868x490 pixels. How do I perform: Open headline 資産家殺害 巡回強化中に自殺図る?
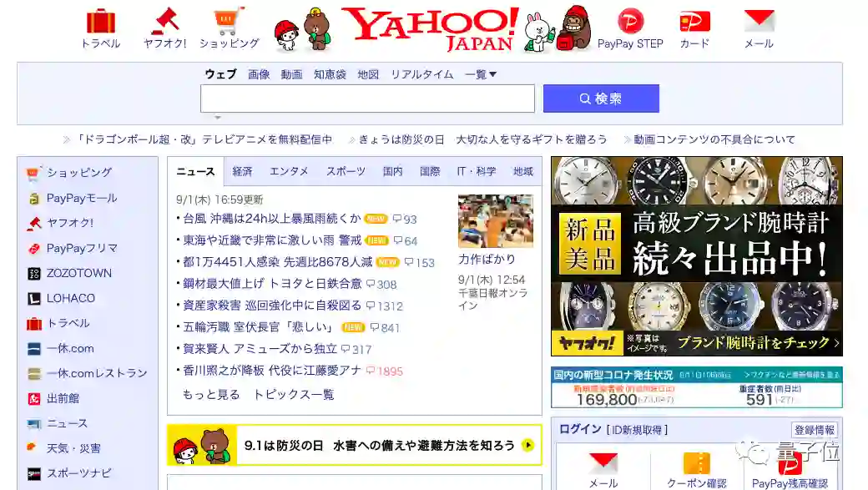(272, 305)
